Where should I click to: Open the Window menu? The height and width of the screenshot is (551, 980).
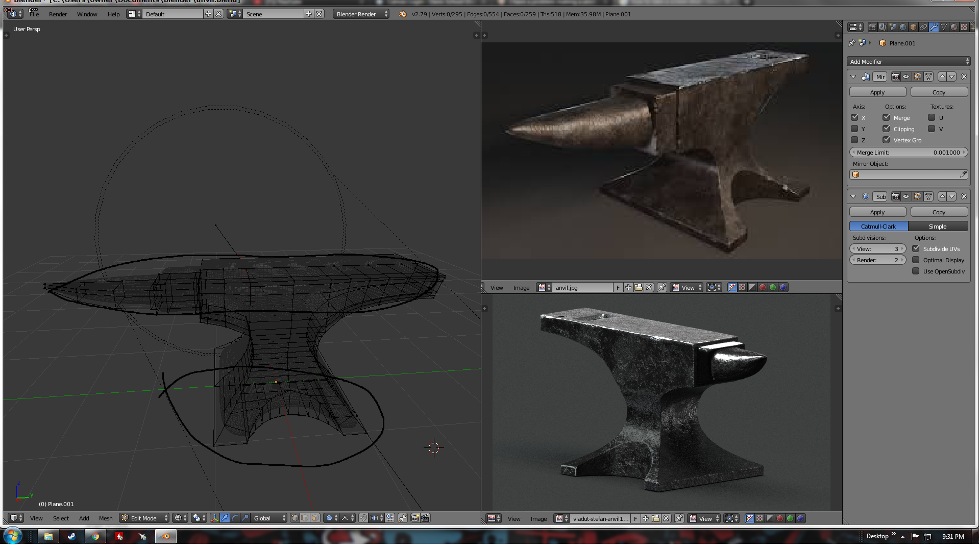pos(87,14)
